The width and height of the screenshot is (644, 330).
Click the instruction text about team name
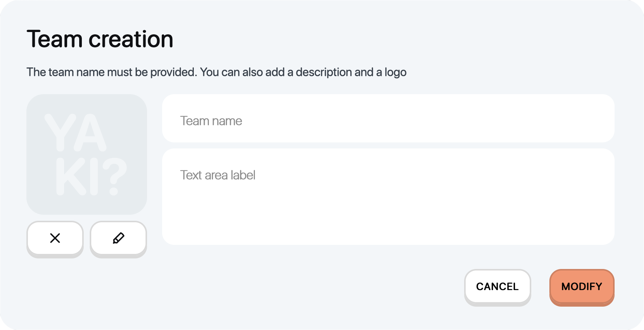[216, 72]
